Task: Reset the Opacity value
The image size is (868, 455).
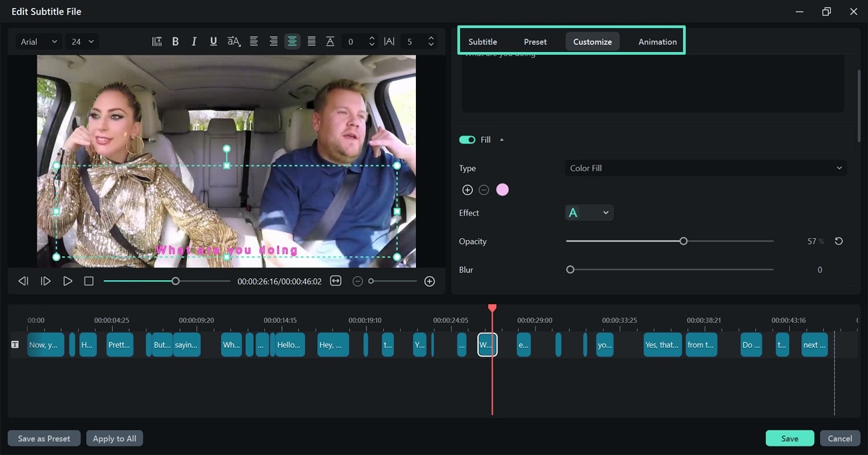Action: (839, 241)
